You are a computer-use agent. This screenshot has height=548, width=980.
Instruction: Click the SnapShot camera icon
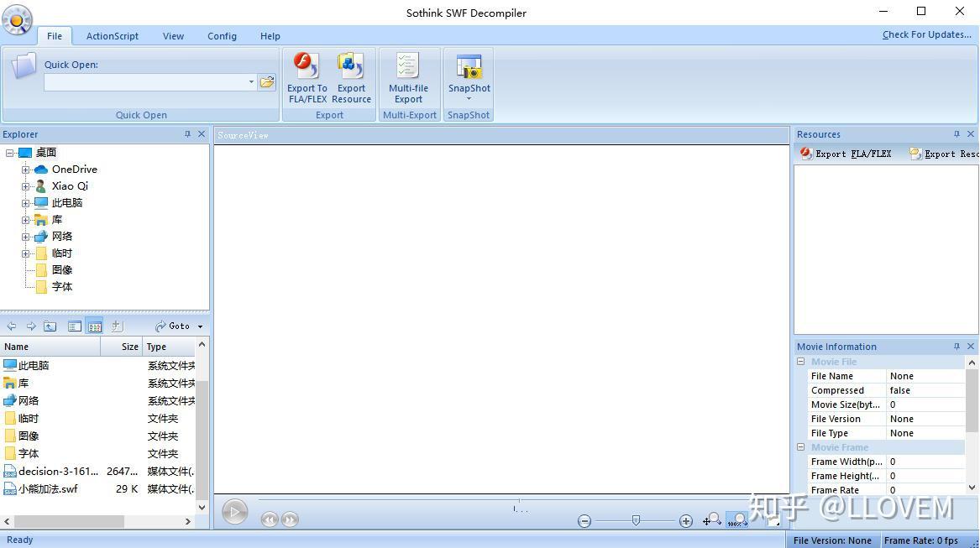coord(469,66)
